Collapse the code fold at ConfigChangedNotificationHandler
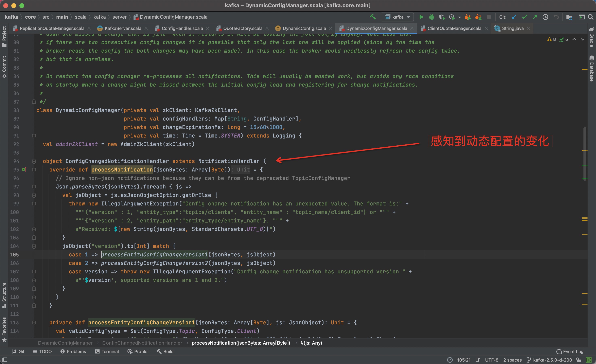This screenshot has width=596, height=364. [34, 161]
